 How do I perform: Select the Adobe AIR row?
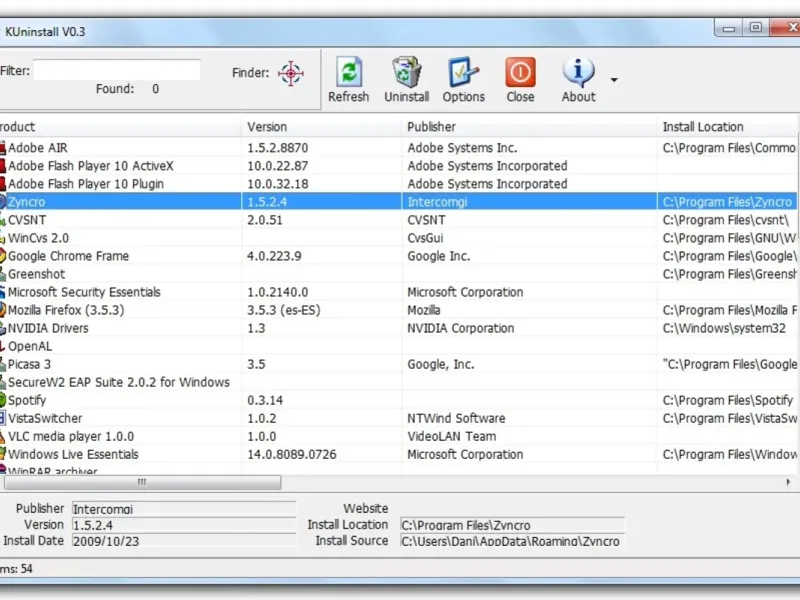(x=398, y=148)
